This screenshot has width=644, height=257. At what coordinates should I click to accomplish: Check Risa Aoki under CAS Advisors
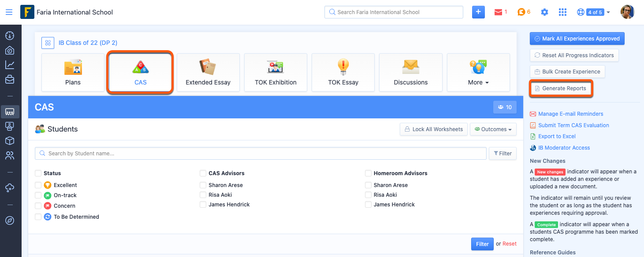(x=203, y=195)
